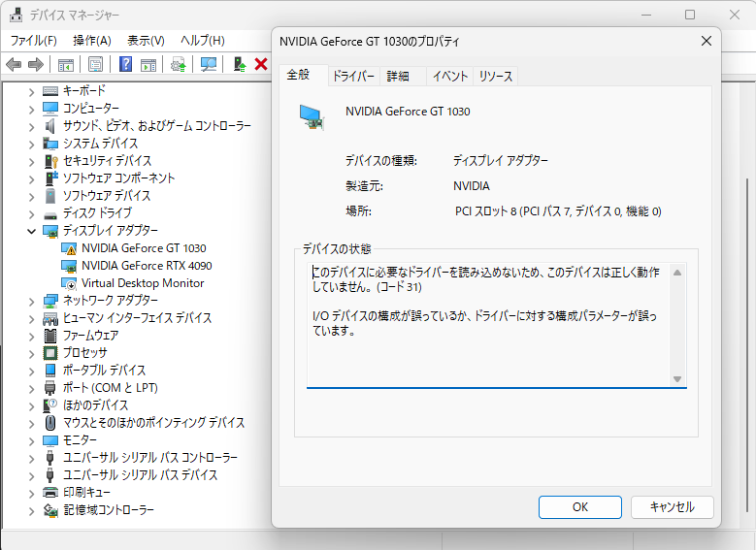The width and height of the screenshot is (756, 550).
Task: Select NVIDIA GeForce RTX 4090 in tree
Action: (x=147, y=266)
